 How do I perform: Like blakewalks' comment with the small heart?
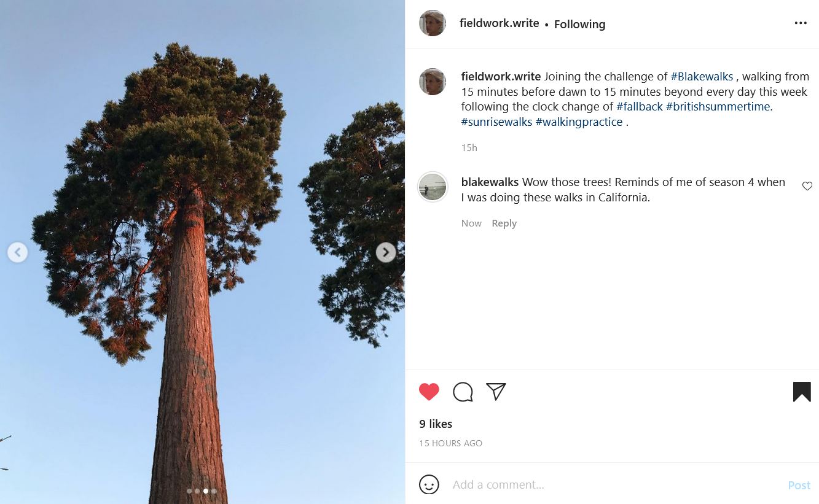pos(807,186)
